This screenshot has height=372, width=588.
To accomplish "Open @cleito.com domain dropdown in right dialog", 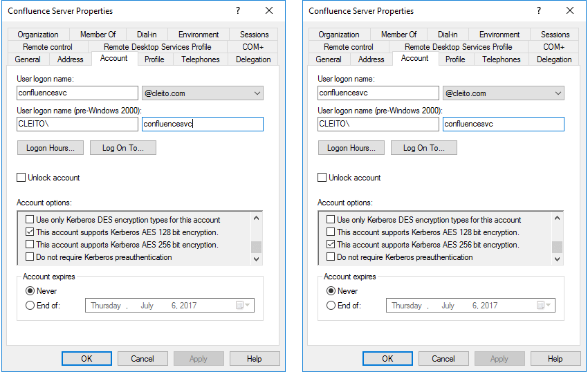I will coord(503,93).
